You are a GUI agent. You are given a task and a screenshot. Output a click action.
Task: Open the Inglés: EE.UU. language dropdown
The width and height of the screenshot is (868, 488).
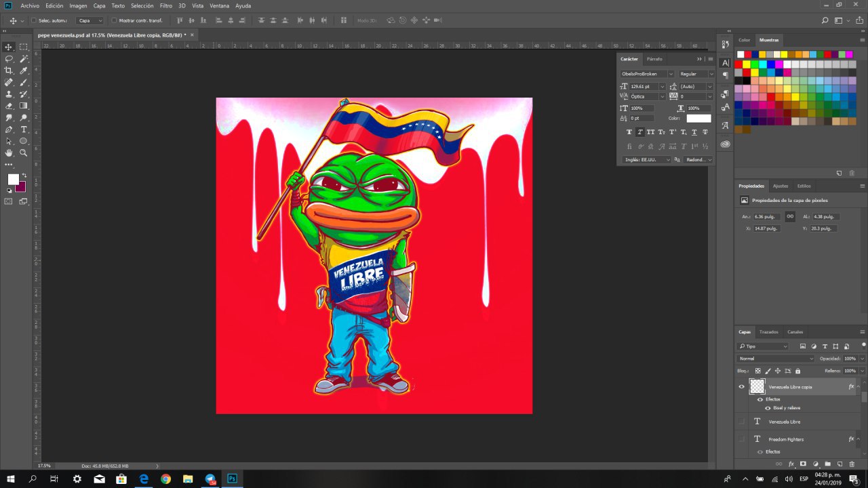pos(646,160)
